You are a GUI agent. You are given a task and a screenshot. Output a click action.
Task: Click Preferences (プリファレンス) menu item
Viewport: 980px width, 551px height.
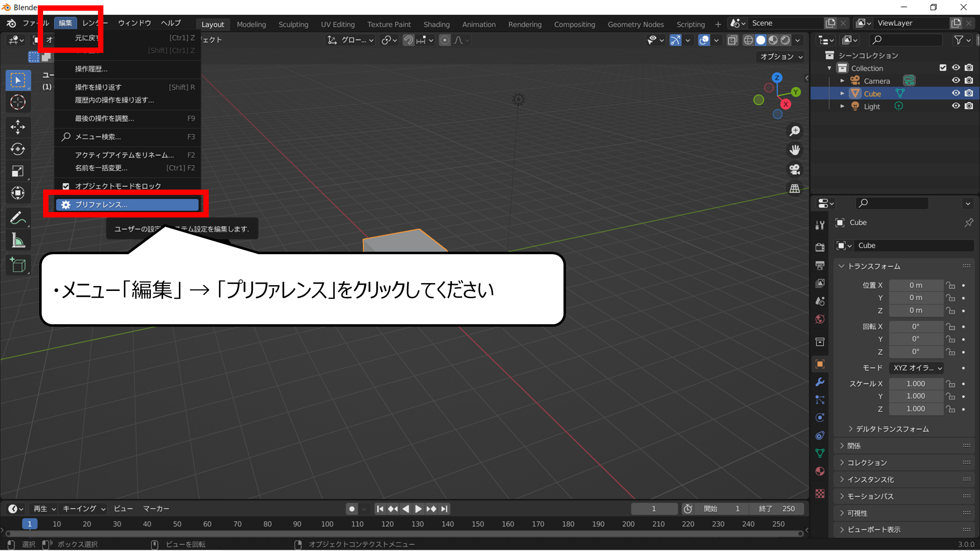click(127, 205)
